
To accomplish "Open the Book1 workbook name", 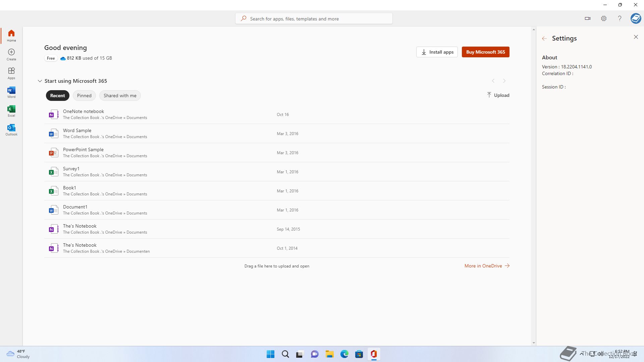I will (x=69, y=188).
